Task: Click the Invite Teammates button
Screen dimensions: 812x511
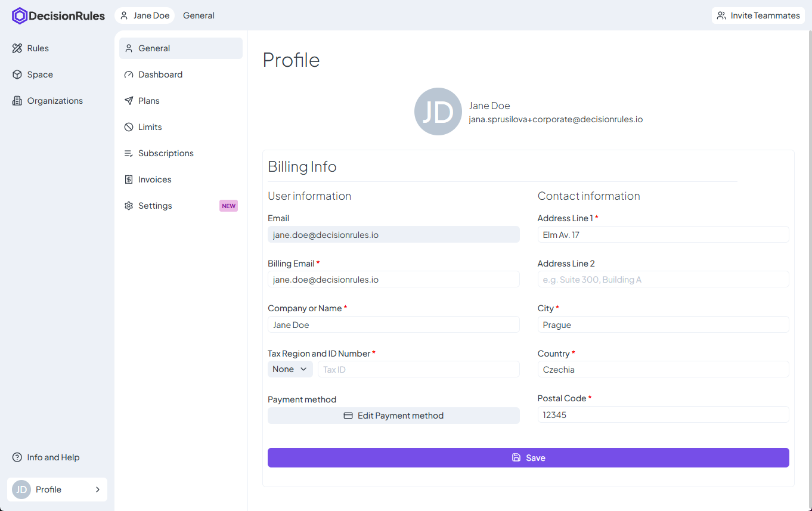Action: click(758, 16)
